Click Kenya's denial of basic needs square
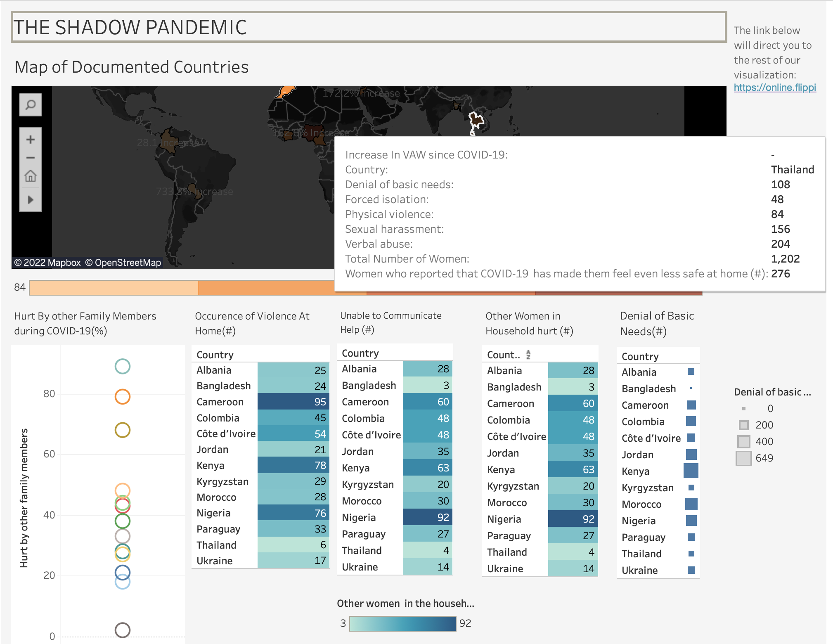This screenshot has height=644, width=833. pyautogui.click(x=691, y=471)
